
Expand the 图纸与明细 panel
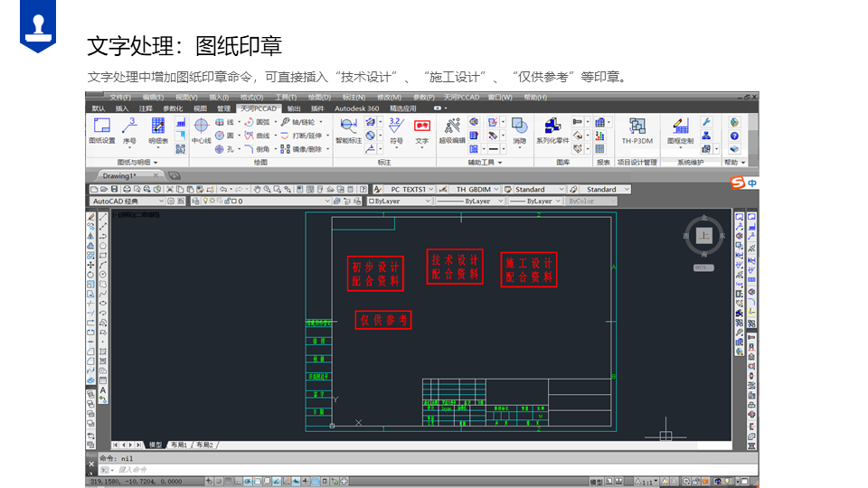click(137, 162)
